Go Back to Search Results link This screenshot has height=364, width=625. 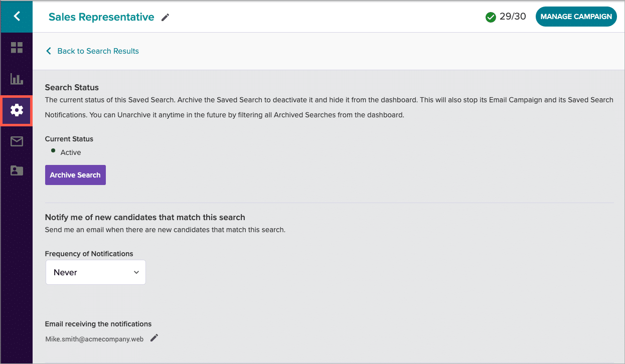coord(98,51)
